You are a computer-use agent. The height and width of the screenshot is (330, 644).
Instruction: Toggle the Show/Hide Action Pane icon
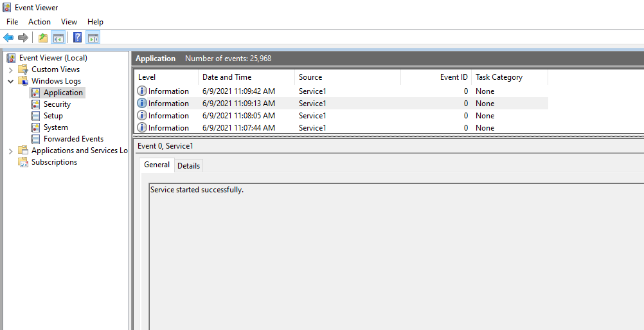pyautogui.click(x=93, y=38)
